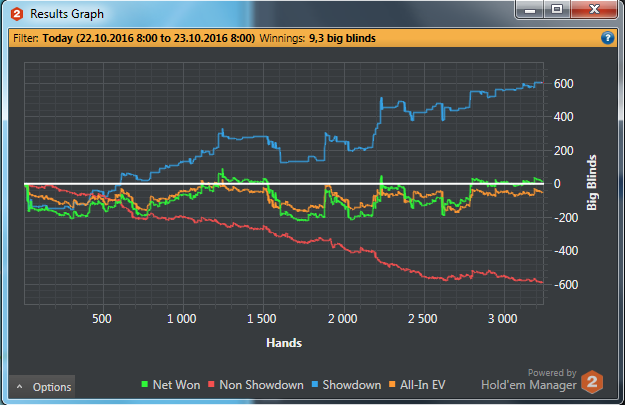Click the Showdown legend label

[352, 385]
